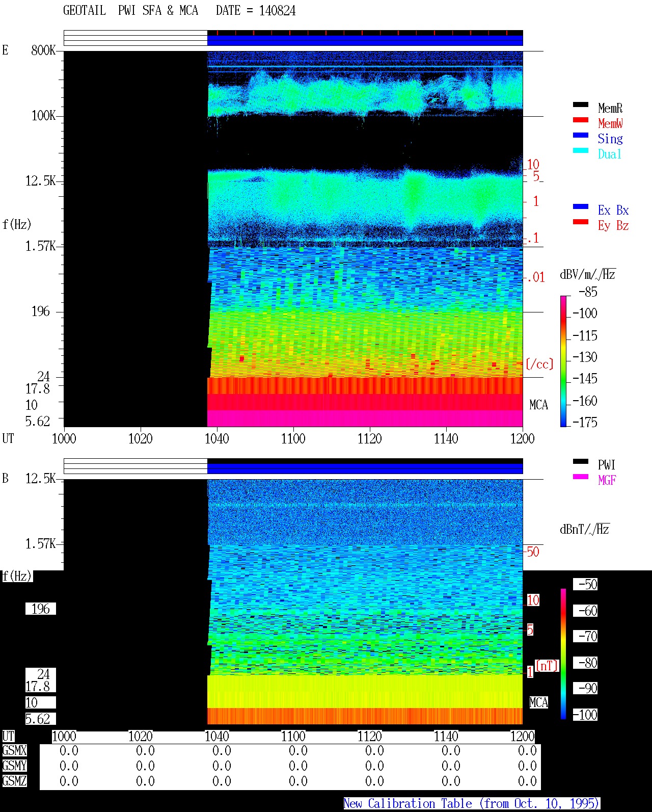Viewport: 652px width, 812px height.
Task: Click the MCA label beside the B panel
Action: click(538, 702)
